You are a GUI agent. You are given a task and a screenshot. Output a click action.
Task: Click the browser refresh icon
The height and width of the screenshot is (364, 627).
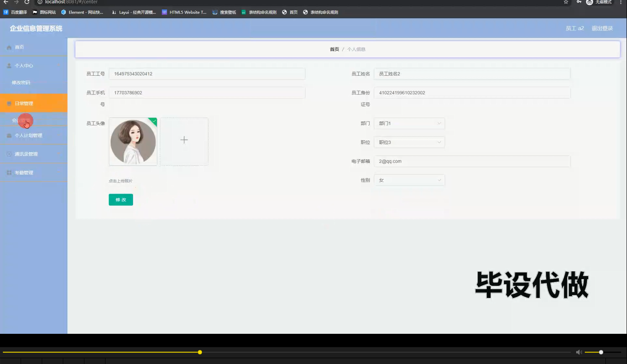26,2
